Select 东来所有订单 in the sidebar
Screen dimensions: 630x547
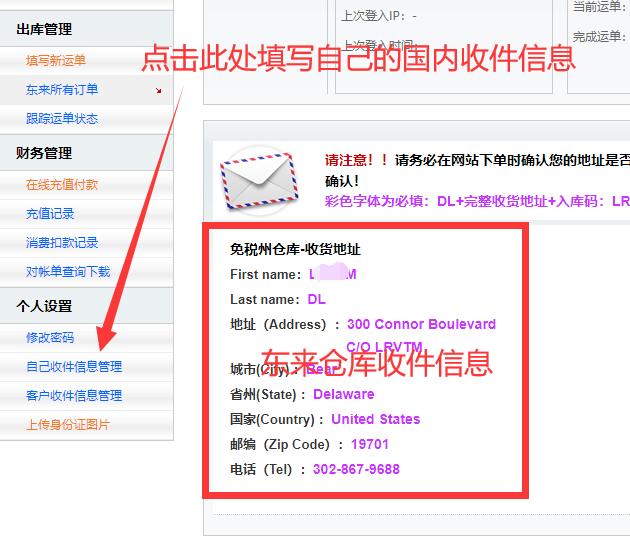[x=62, y=90]
